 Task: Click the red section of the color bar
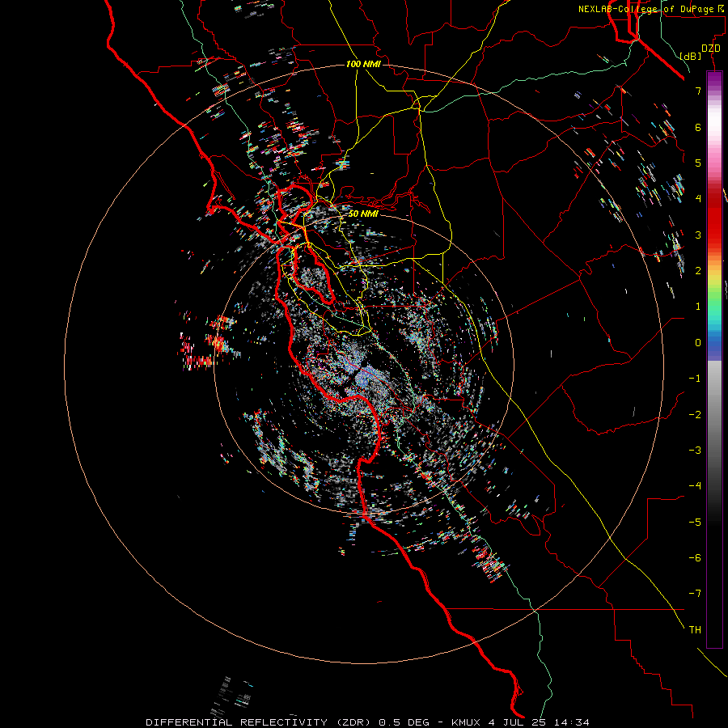click(x=714, y=218)
